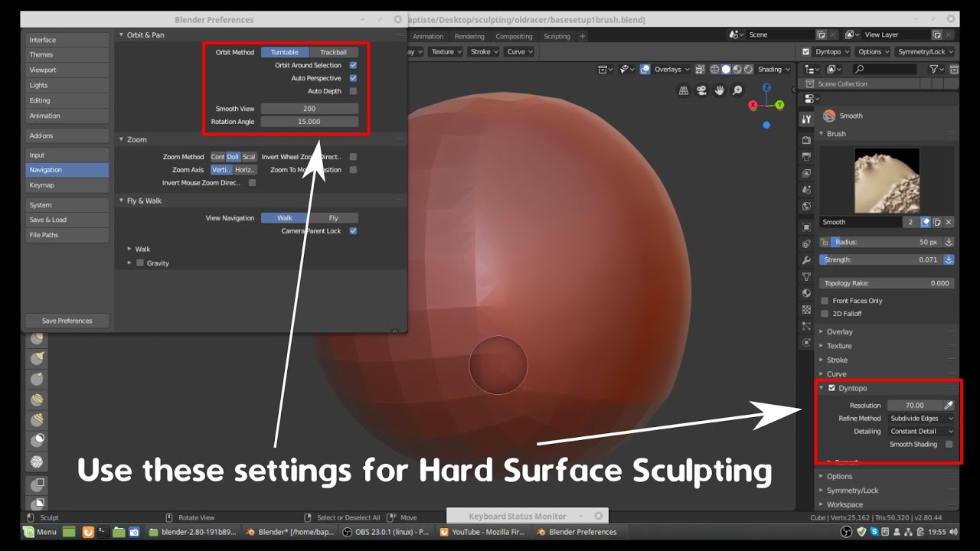The image size is (980, 551).
Task: Open the Material properties tab icon
Action: [806, 293]
